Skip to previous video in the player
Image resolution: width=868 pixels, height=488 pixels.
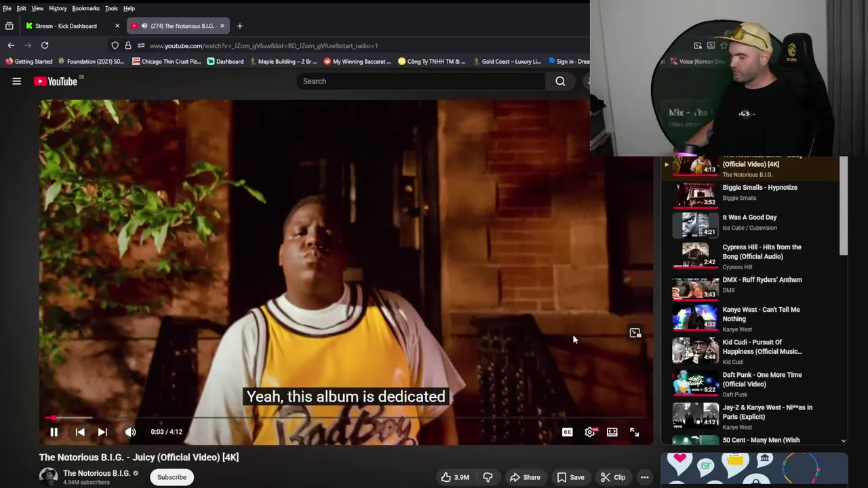[x=80, y=432]
